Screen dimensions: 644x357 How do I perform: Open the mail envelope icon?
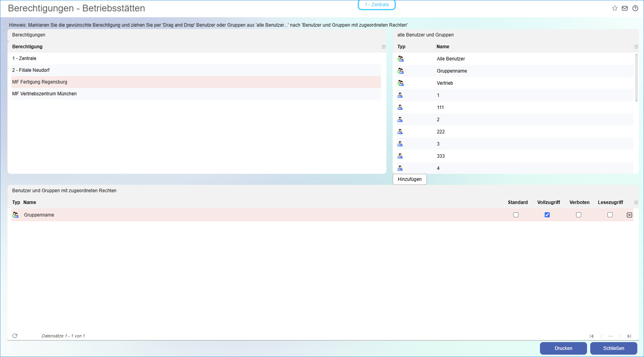pyautogui.click(x=625, y=8)
